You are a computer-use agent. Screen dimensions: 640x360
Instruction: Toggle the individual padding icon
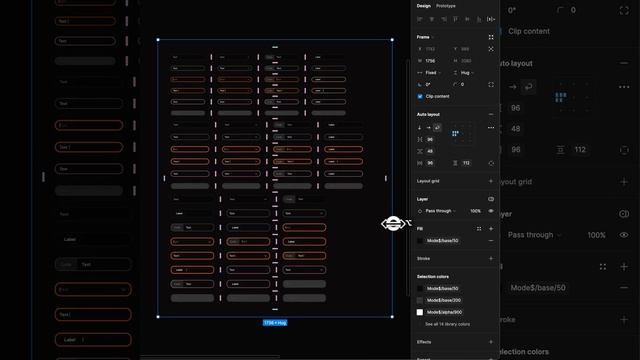point(491,163)
